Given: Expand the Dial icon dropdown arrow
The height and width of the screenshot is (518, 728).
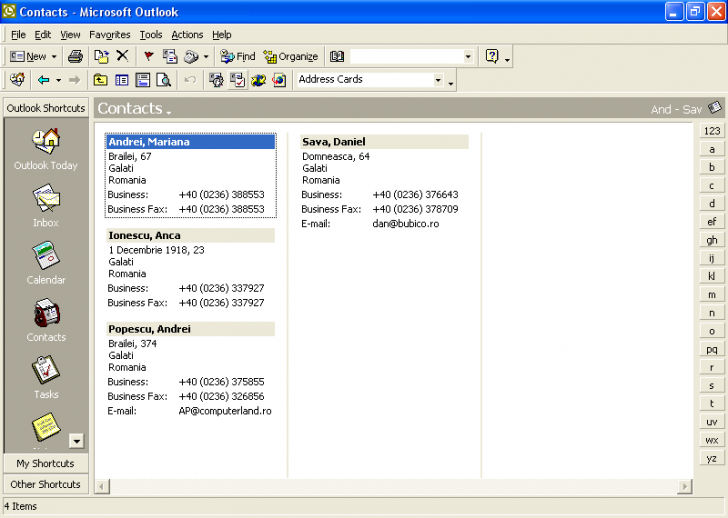Looking at the screenshot, I should (206, 57).
